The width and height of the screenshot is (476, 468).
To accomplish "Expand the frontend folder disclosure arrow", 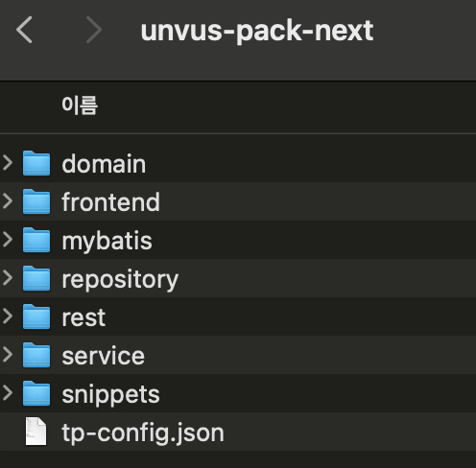I will [8, 200].
